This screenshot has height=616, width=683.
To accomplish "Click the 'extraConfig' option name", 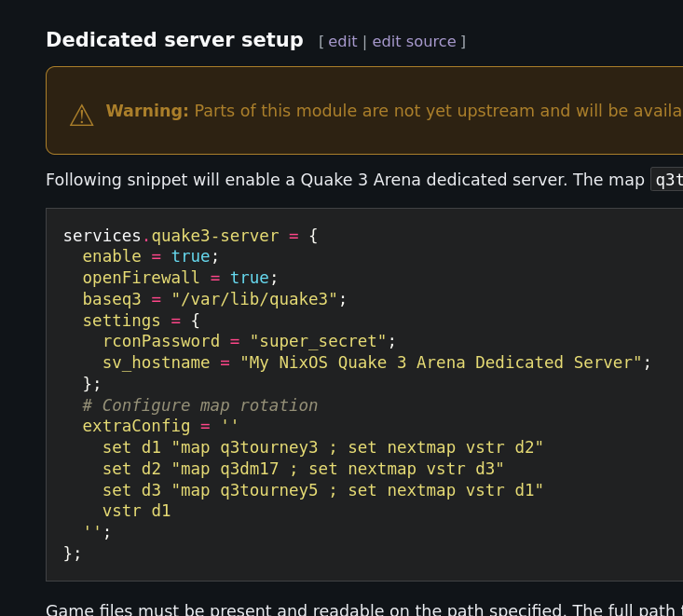I will (136, 426).
